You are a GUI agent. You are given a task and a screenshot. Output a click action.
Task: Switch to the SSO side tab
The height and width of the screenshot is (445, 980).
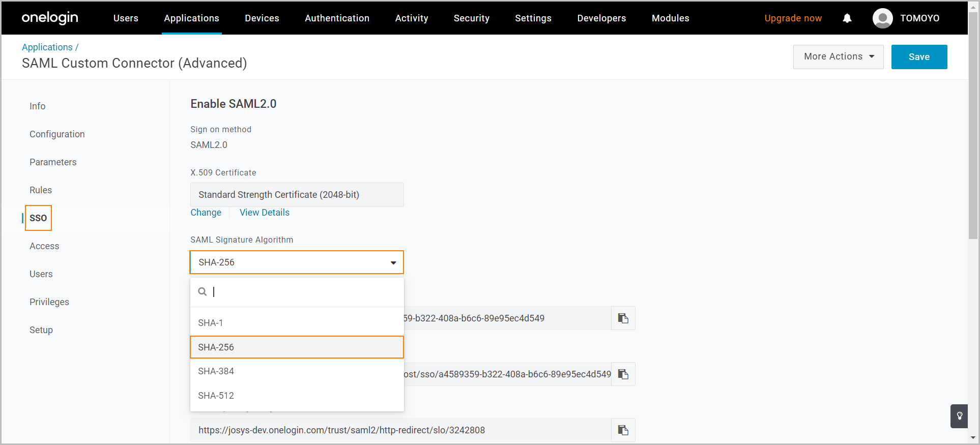coord(38,218)
